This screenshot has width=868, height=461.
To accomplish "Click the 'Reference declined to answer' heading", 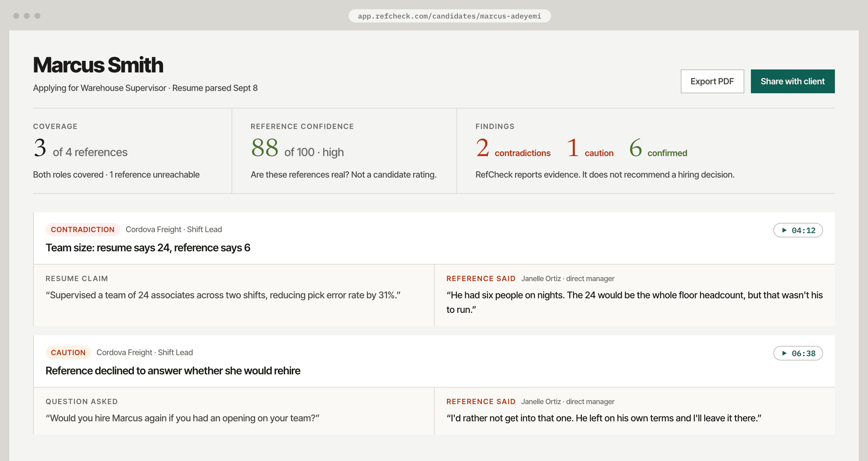I will coord(173,371).
